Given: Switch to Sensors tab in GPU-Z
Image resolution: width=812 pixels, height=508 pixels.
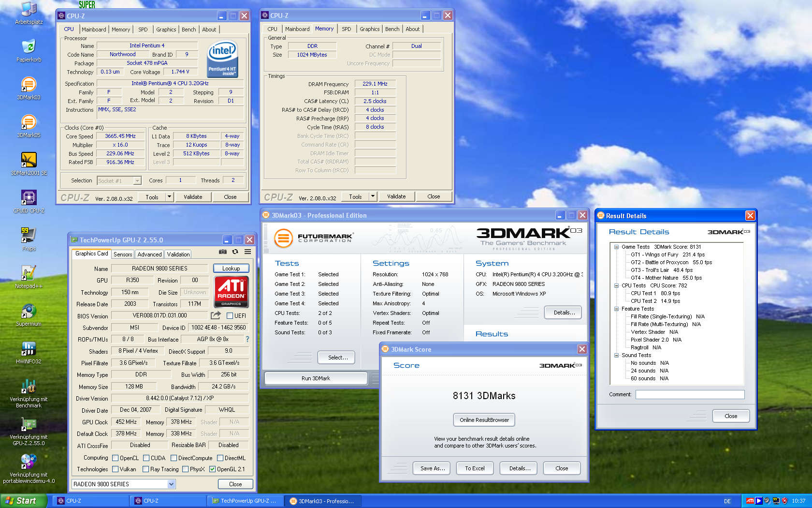Looking at the screenshot, I should click(123, 254).
